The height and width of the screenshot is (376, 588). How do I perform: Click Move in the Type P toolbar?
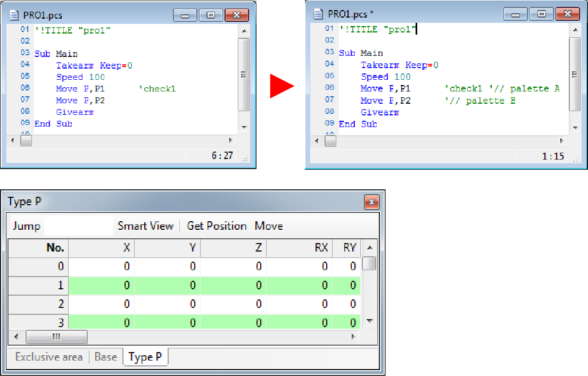(x=269, y=226)
